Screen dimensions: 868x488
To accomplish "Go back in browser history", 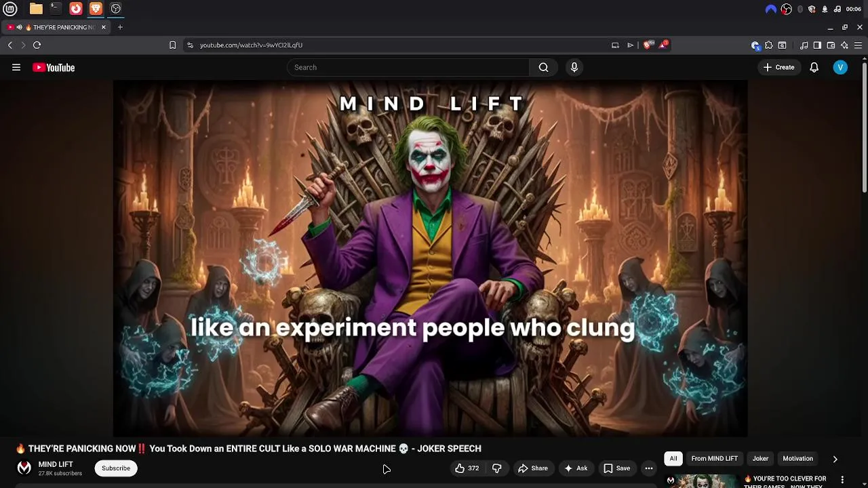I will coord(10,45).
